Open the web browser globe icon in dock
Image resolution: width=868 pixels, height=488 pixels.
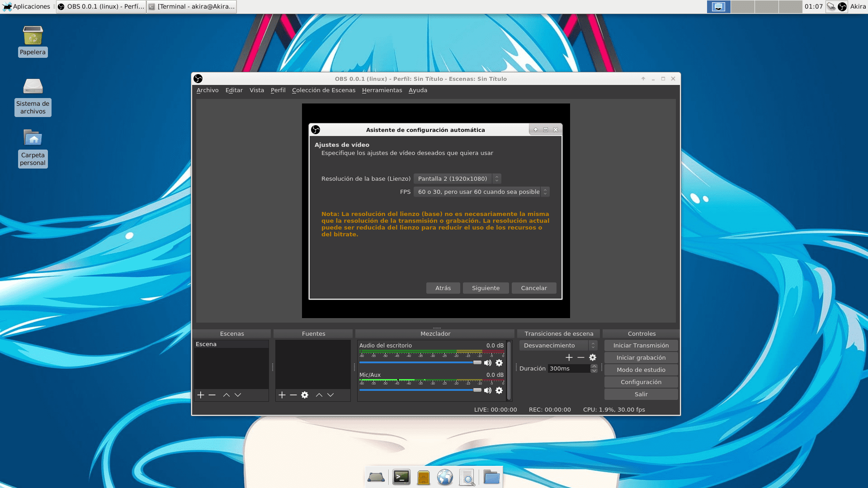coord(445,477)
